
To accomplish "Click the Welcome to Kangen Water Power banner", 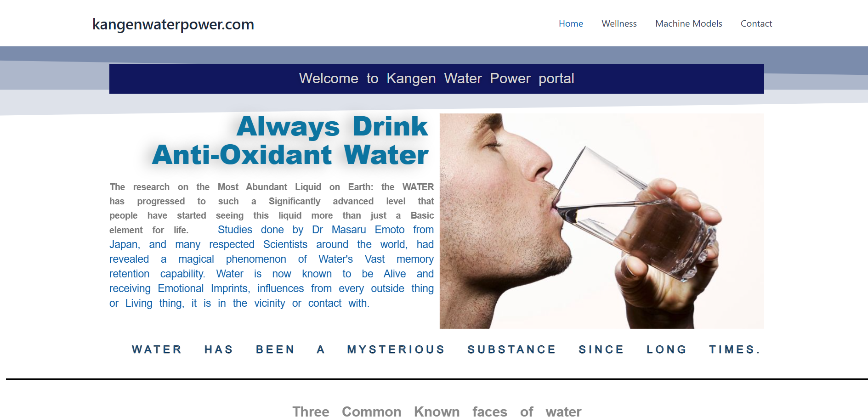I will [x=437, y=79].
